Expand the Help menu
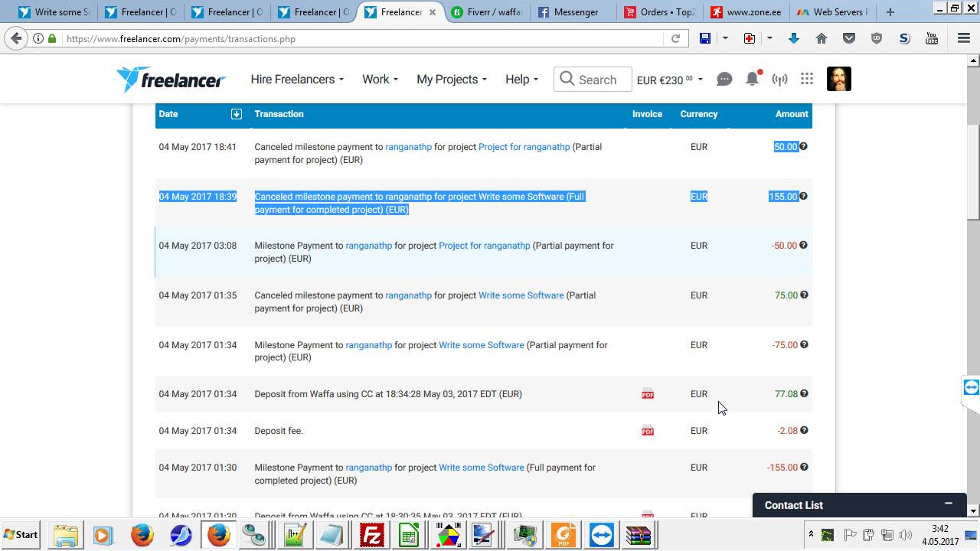980x551 pixels. (x=521, y=80)
